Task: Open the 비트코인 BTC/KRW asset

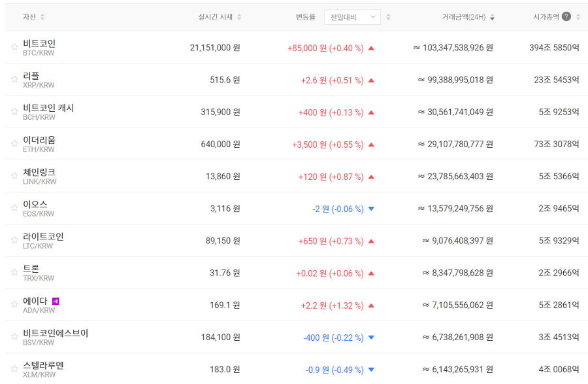Action: (x=39, y=48)
